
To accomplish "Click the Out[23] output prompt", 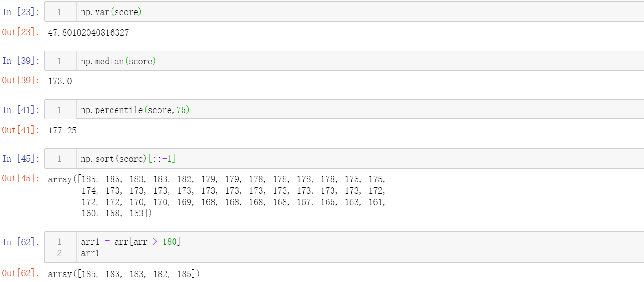I will [21, 32].
